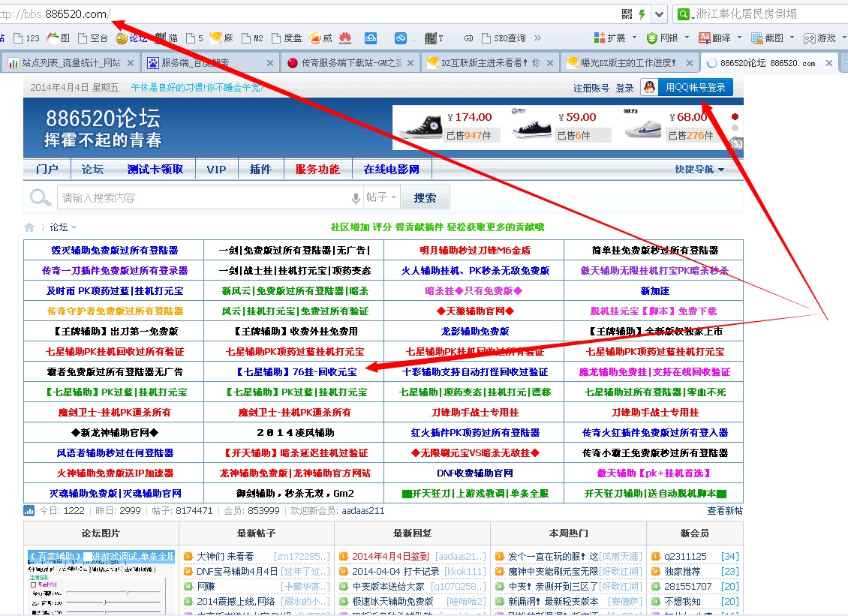Open the 麻 bookmark
Viewport: 848px width, 616px height.
[x=221, y=38]
